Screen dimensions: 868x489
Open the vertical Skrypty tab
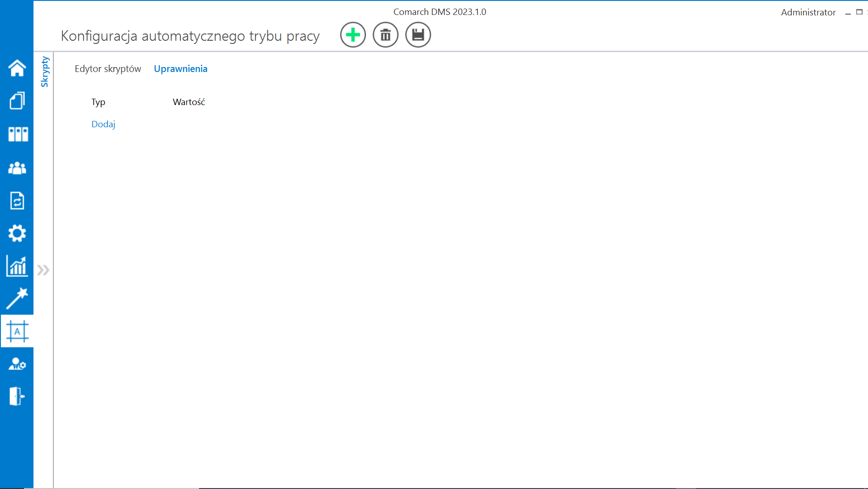point(44,72)
